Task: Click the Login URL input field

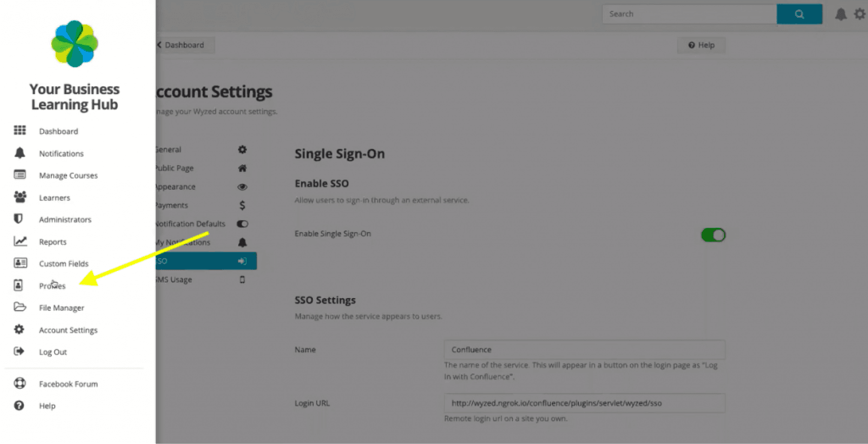Action: point(584,403)
